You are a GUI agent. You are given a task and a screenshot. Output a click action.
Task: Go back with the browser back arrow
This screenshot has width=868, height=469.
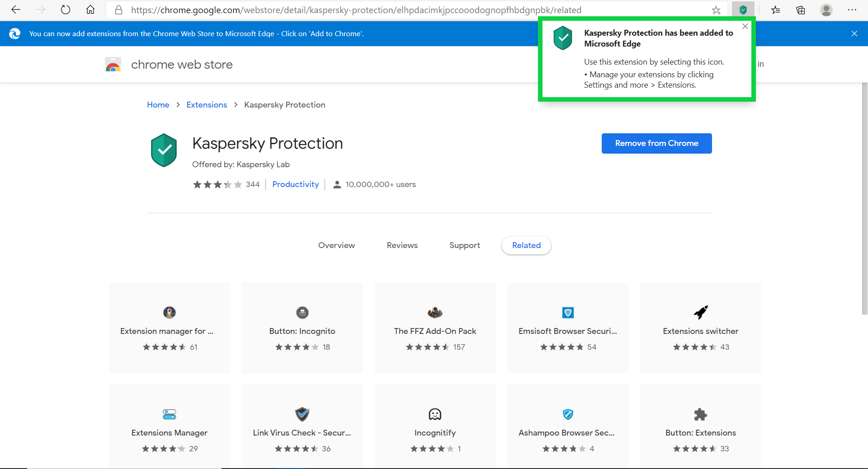(16, 9)
